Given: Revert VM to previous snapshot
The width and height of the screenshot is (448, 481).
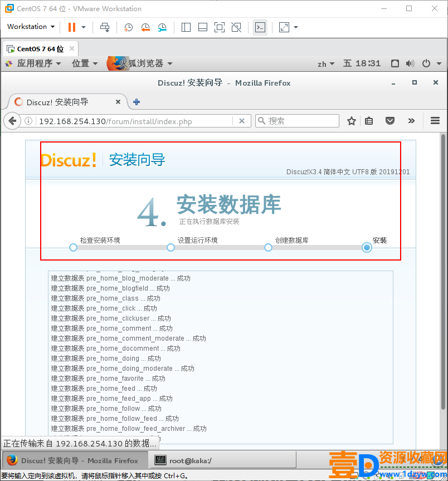Looking at the screenshot, I should click(145, 27).
